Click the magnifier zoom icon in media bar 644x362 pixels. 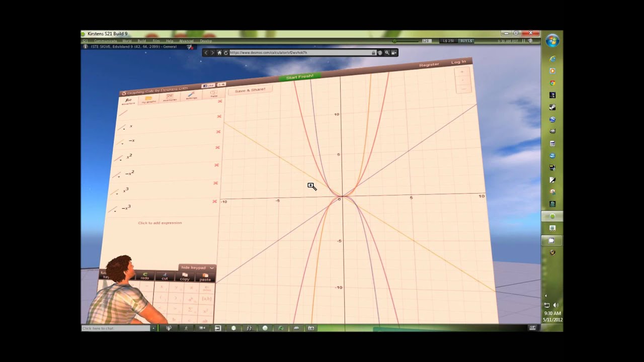click(386, 52)
